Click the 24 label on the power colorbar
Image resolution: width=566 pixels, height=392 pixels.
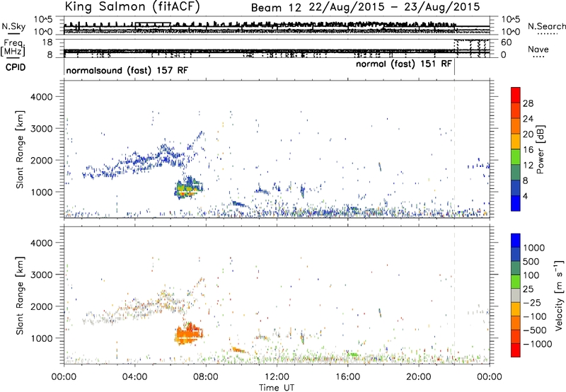pos(528,119)
